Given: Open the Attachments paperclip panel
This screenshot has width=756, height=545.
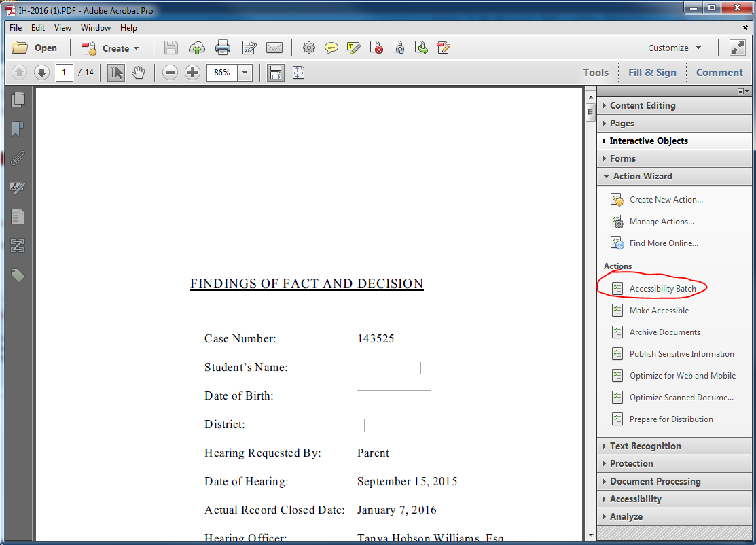Looking at the screenshot, I should point(18,158).
